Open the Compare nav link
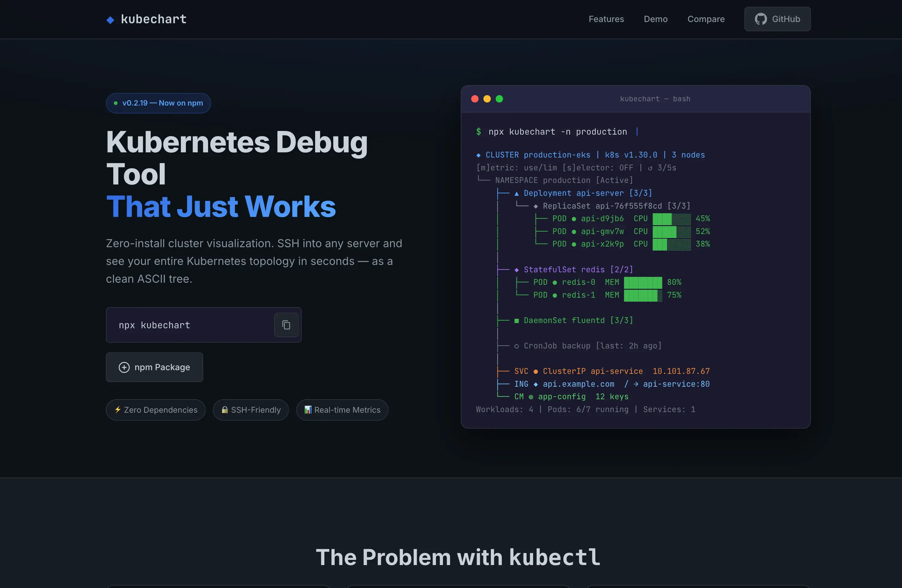The image size is (902, 588). pyautogui.click(x=706, y=19)
